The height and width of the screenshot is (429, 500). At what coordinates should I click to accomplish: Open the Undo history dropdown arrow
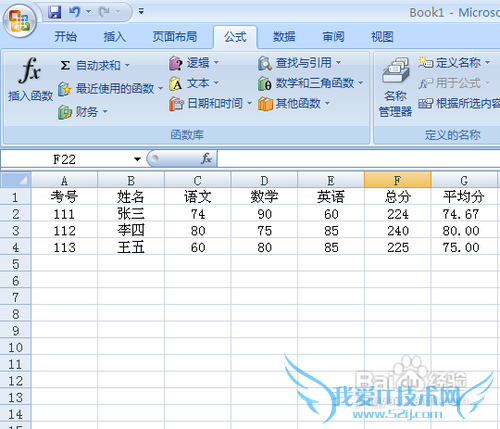[x=88, y=12]
